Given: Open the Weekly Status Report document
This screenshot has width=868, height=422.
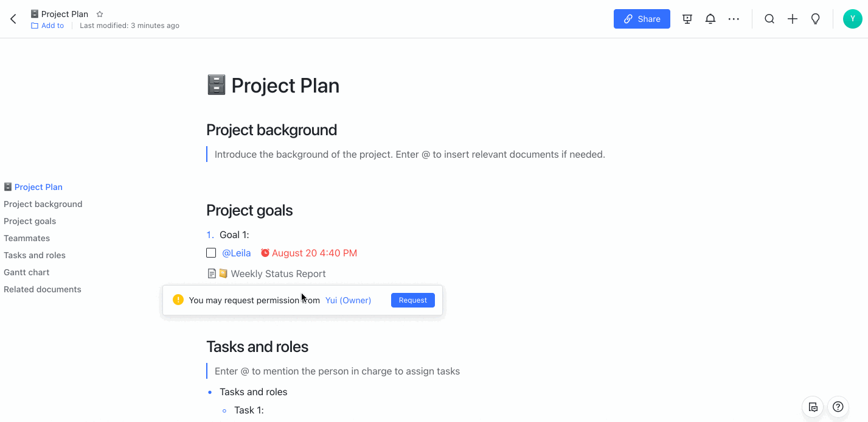Looking at the screenshot, I should pos(277,273).
